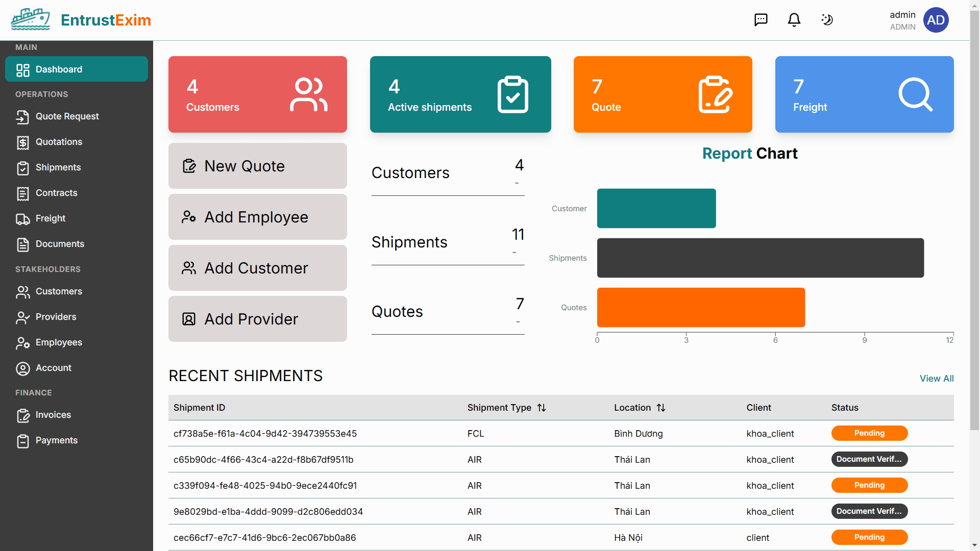Click the EntrustExim ship logo
980x551 pixels.
point(31,19)
